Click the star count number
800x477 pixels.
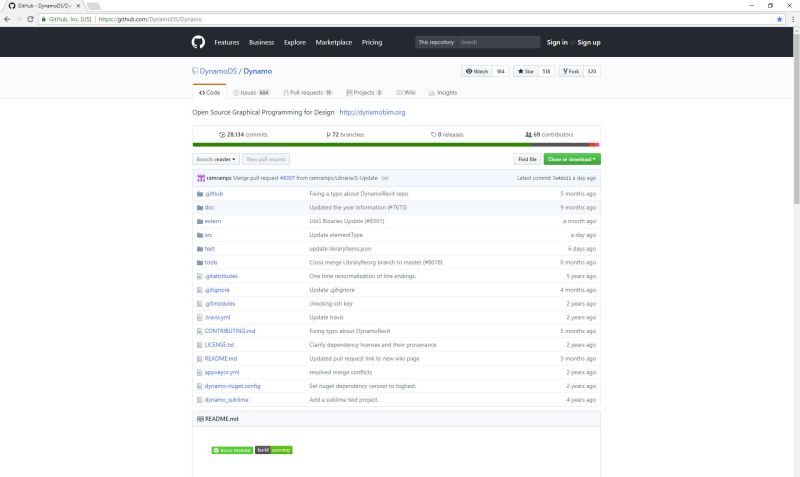click(546, 71)
